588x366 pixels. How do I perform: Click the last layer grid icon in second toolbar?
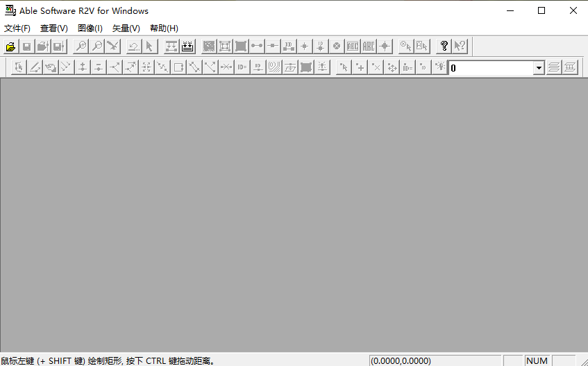570,67
